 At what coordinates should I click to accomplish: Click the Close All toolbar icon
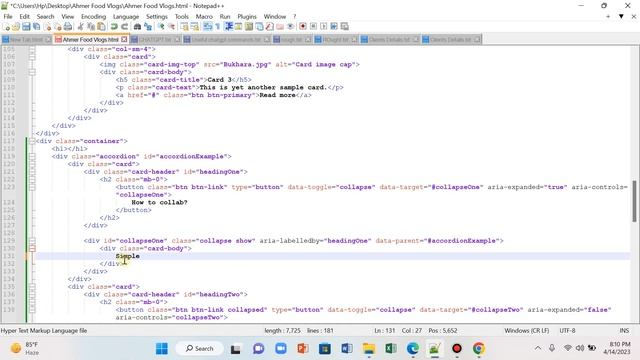58,27
